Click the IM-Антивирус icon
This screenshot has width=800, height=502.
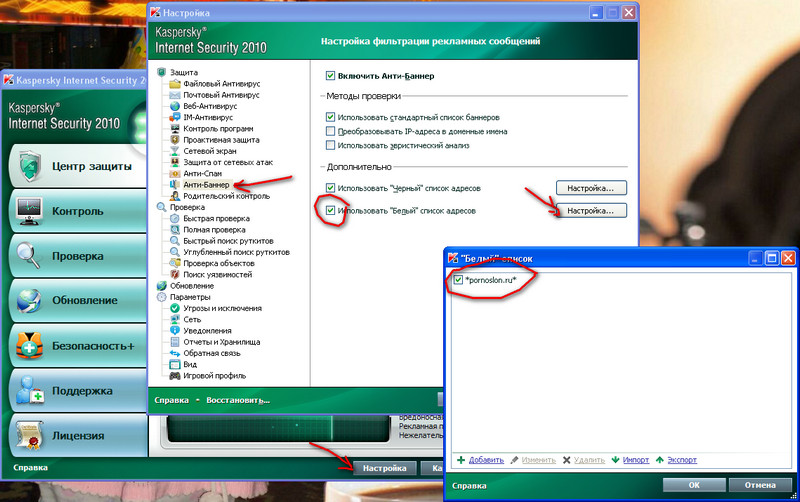175,117
